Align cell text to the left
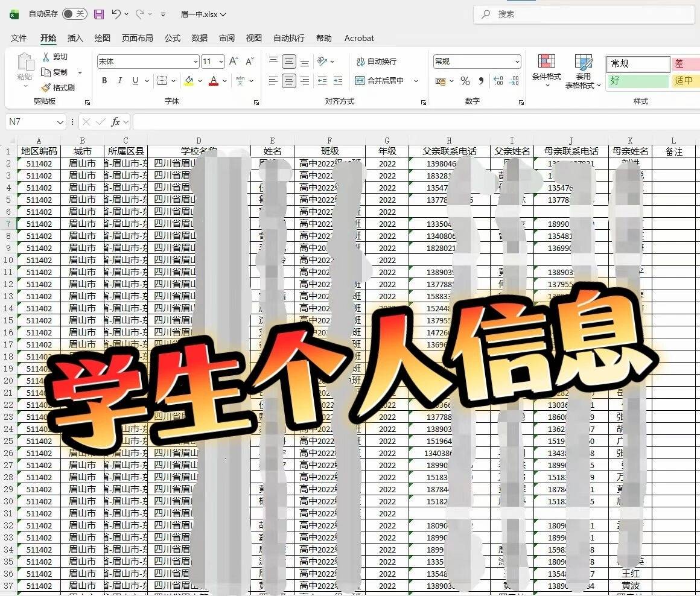The image size is (700, 596). [x=273, y=81]
